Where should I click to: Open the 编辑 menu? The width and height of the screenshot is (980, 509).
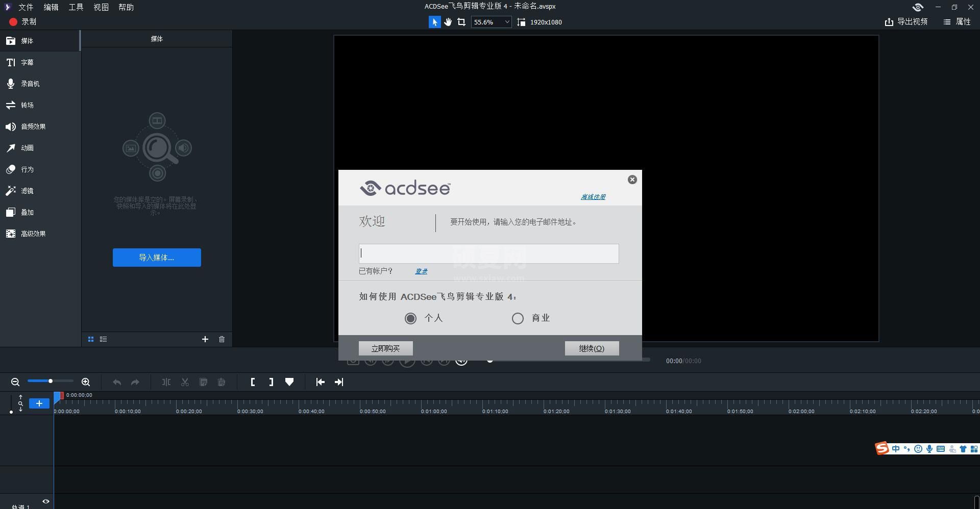click(51, 7)
